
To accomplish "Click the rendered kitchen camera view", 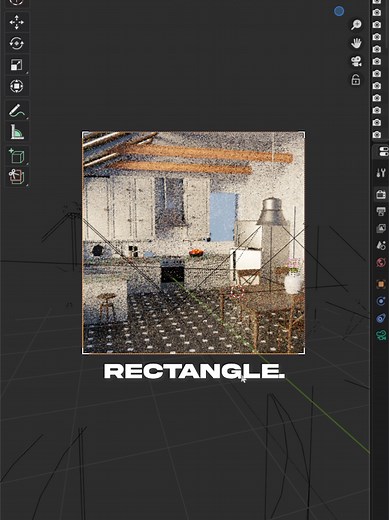I will coord(193,243).
